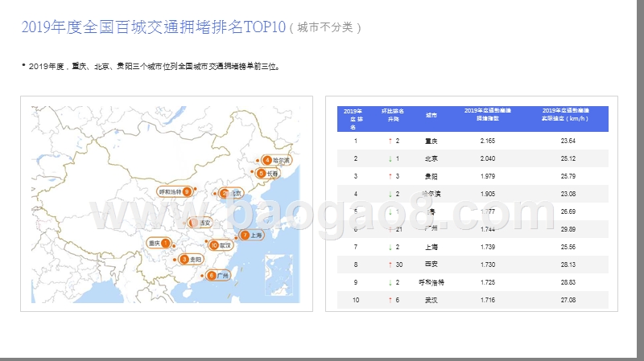Image resolution: width=644 pixels, height=361 pixels.
Task: Click the index value 1.744
Action: tap(488, 229)
